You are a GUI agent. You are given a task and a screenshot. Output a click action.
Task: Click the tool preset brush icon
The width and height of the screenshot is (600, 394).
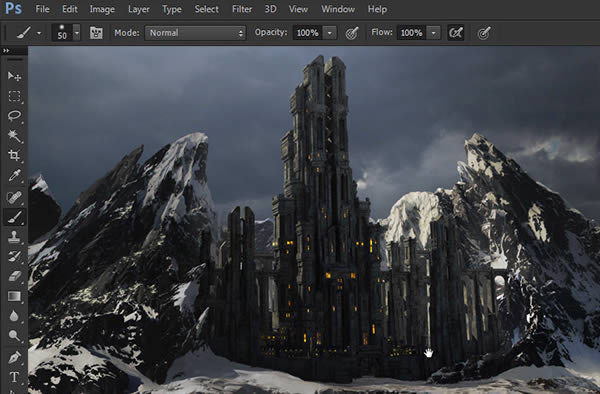click(x=24, y=33)
